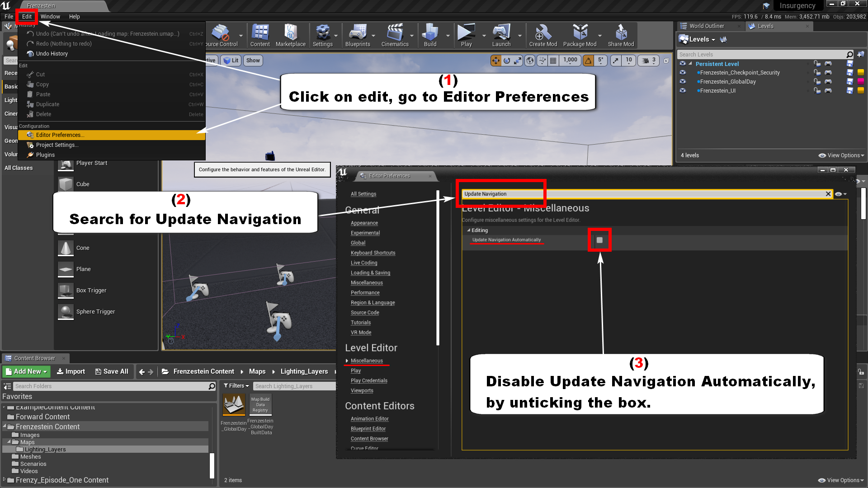This screenshot has width=868, height=488.
Task: Choose Plugins from Edit menu
Action: point(112,155)
